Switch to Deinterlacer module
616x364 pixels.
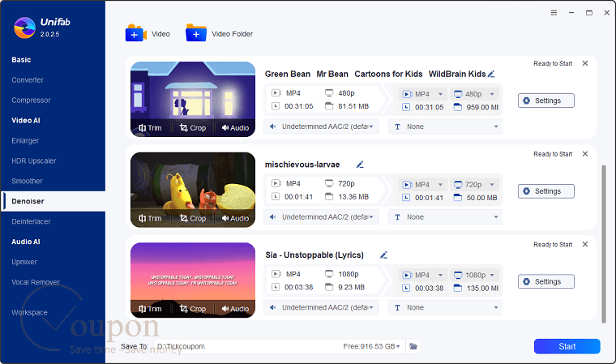point(31,221)
